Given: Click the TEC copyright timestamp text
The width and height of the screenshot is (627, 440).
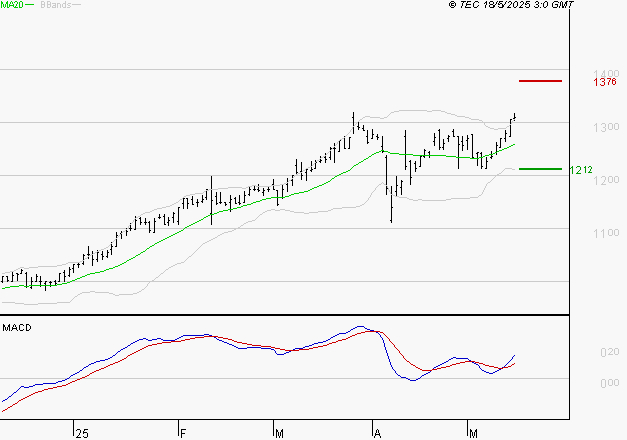Looking at the screenshot, I should [511, 4].
